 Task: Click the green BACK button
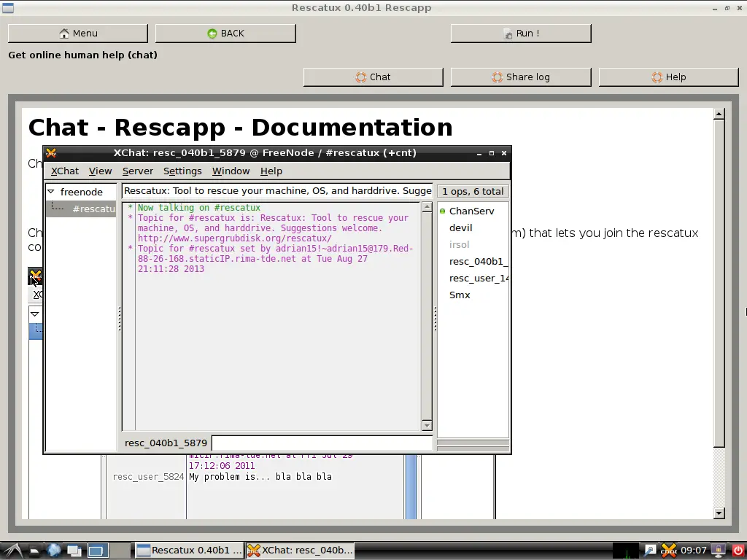tap(225, 34)
